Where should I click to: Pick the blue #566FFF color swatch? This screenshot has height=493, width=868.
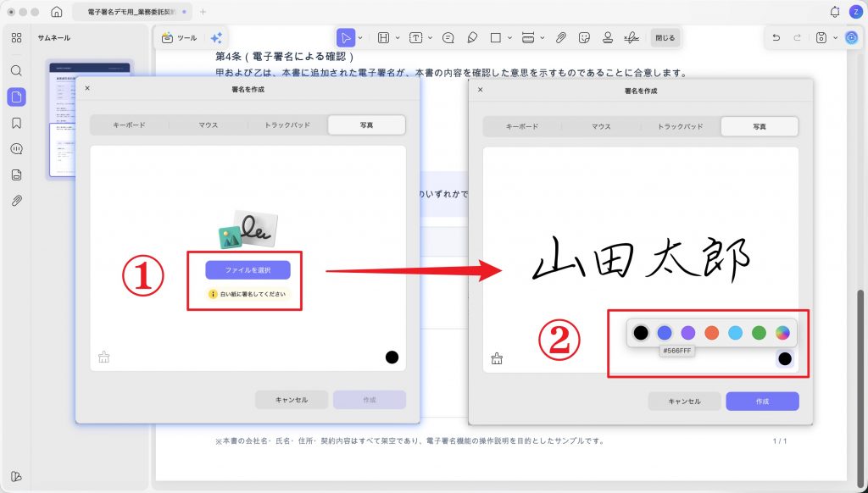665,333
